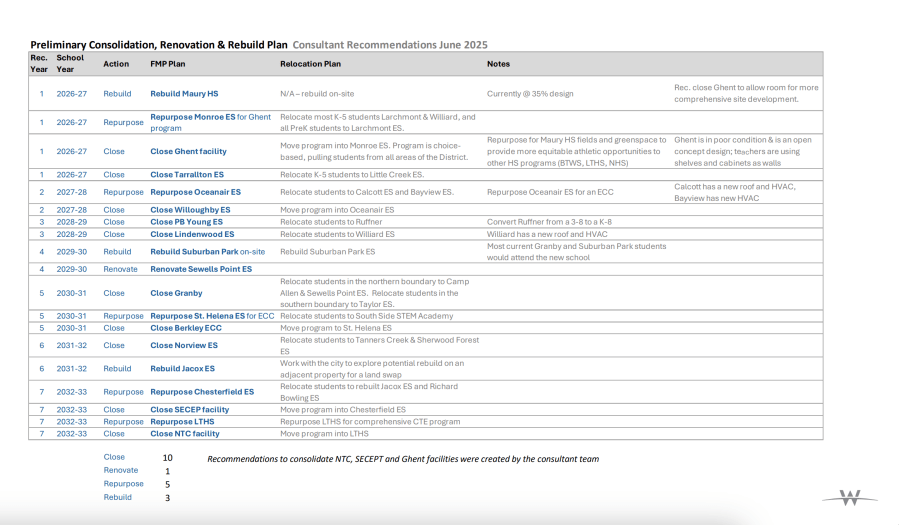Click 'Rebuild' action in the Maury HS row

(x=117, y=93)
